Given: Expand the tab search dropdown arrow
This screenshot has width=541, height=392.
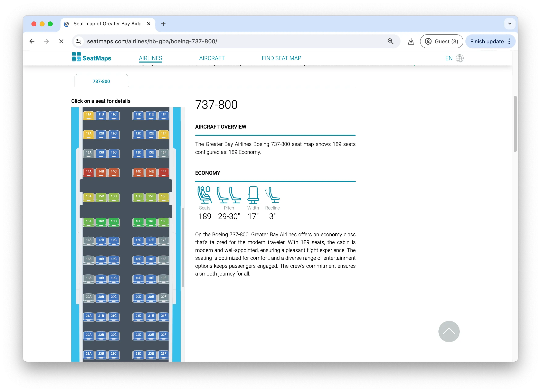Looking at the screenshot, I should pyautogui.click(x=510, y=24).
